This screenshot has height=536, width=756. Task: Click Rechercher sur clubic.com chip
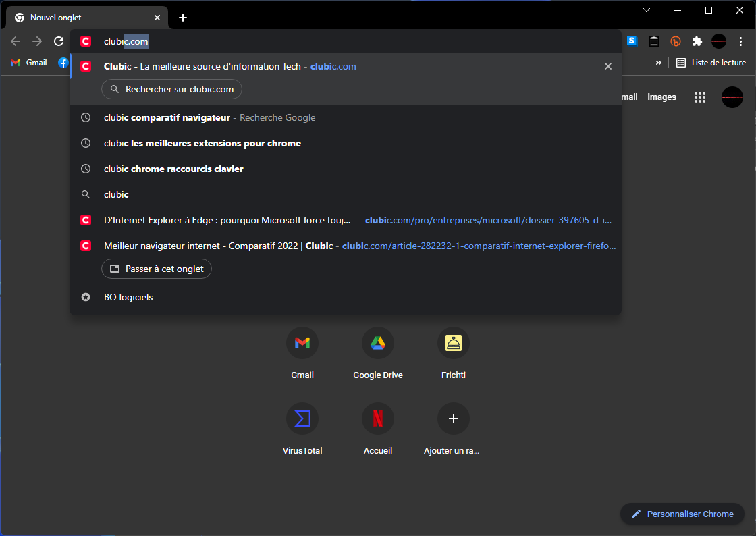pos(171,89)
